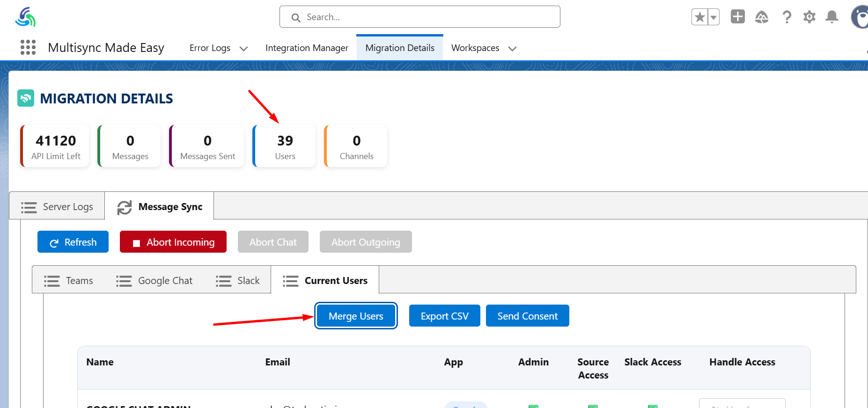Expand the Error Logs tab chevron
Screen dimensions: 868x408
point(243,48)
